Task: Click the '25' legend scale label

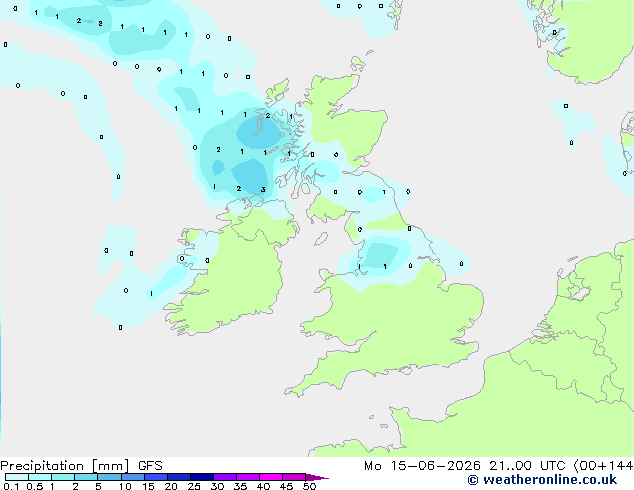Action: click(194, 486)
